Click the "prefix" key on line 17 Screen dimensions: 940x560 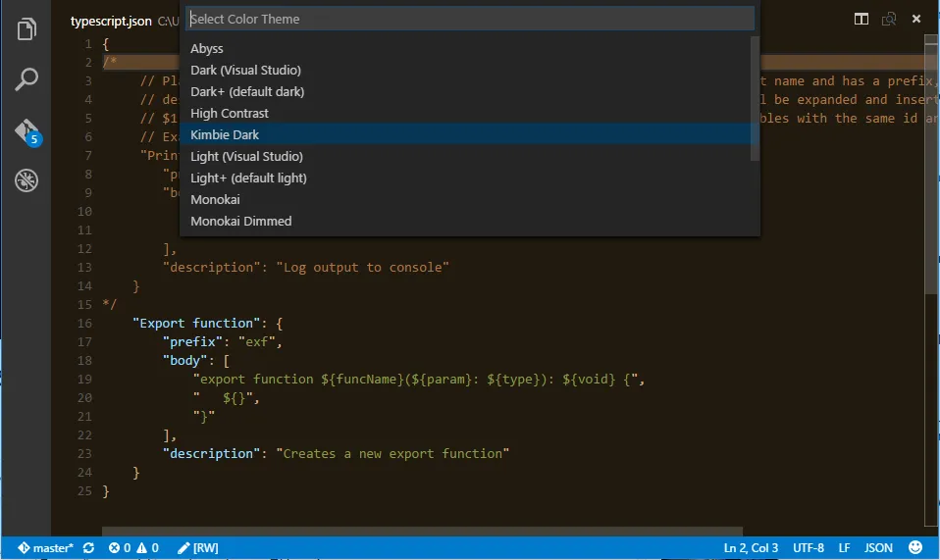192,341
